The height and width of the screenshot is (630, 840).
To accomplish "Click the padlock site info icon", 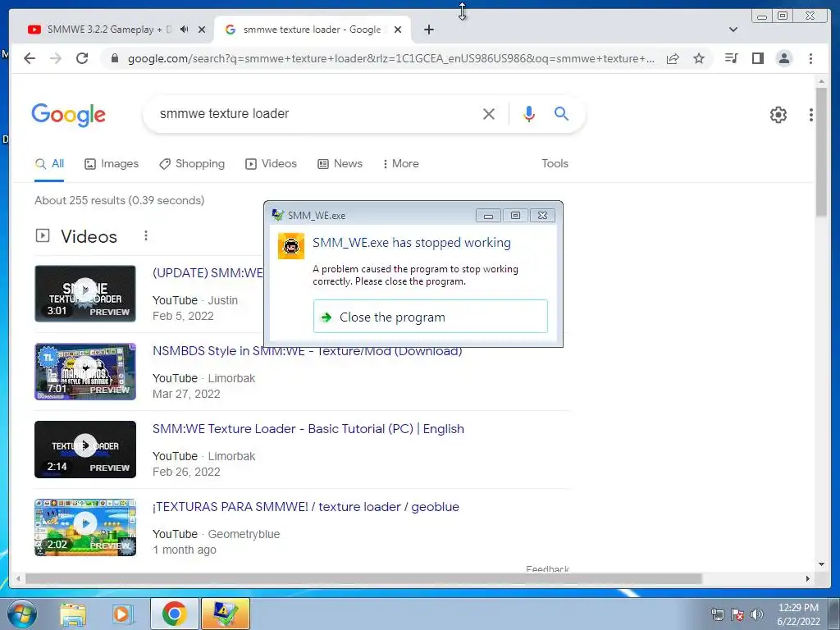I will [114, 58].
